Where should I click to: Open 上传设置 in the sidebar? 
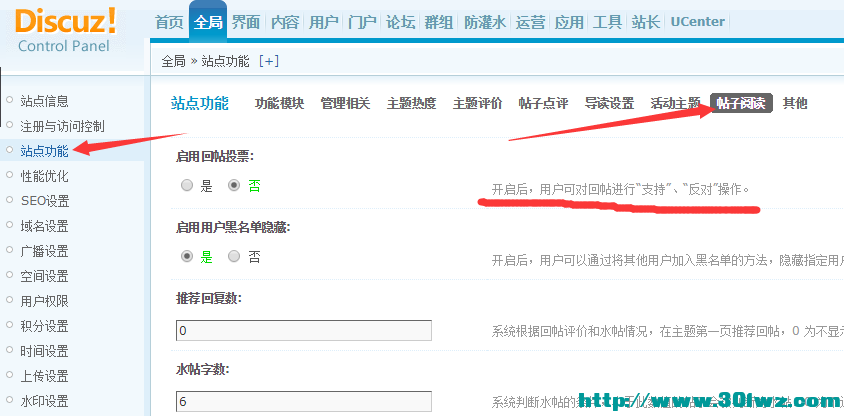[45, 376]
